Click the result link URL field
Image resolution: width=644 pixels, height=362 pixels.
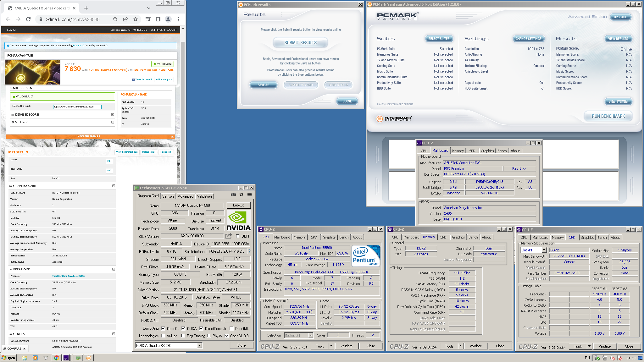click(77, 107)
